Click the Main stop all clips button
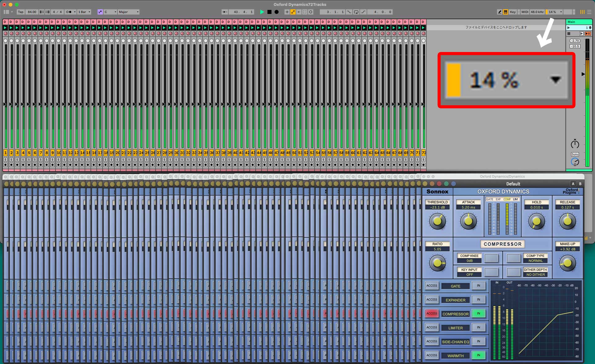 click(x=569, y=33)
